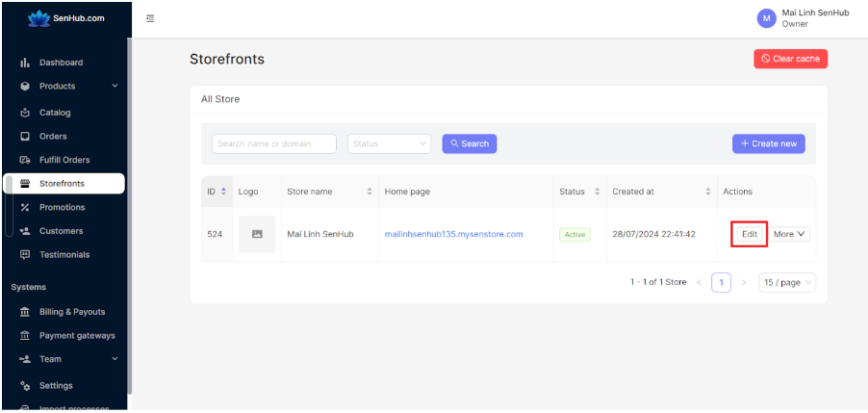Click the Catalog icon in sidebar
The image size is (868, 413).
point(25,113)
